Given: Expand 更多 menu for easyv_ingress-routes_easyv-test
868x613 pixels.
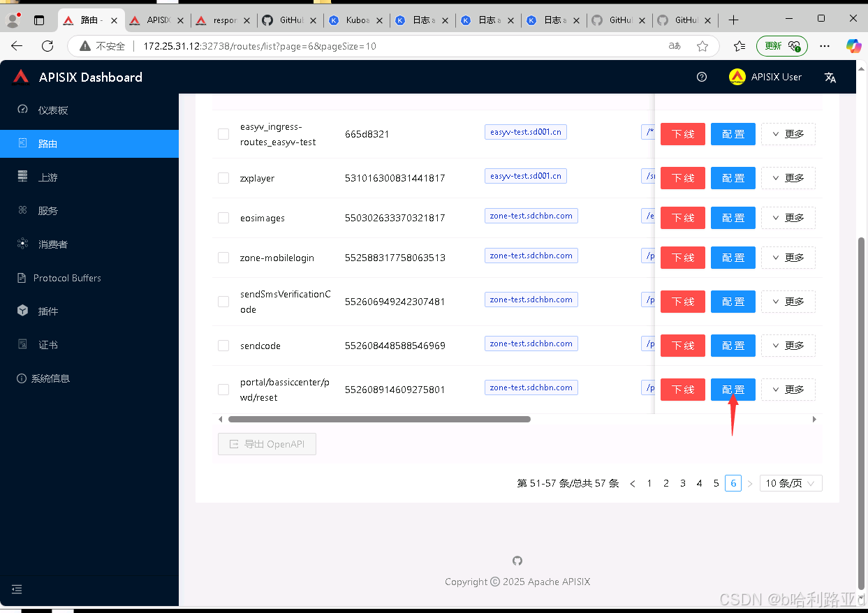Looking at the screenshot, I should coord(788,134).
